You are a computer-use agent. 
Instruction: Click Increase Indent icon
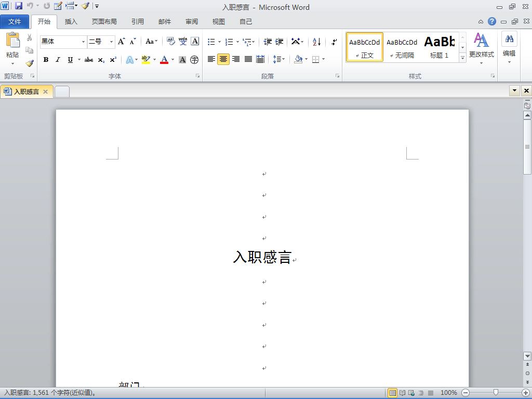click(x=279, y=42)
